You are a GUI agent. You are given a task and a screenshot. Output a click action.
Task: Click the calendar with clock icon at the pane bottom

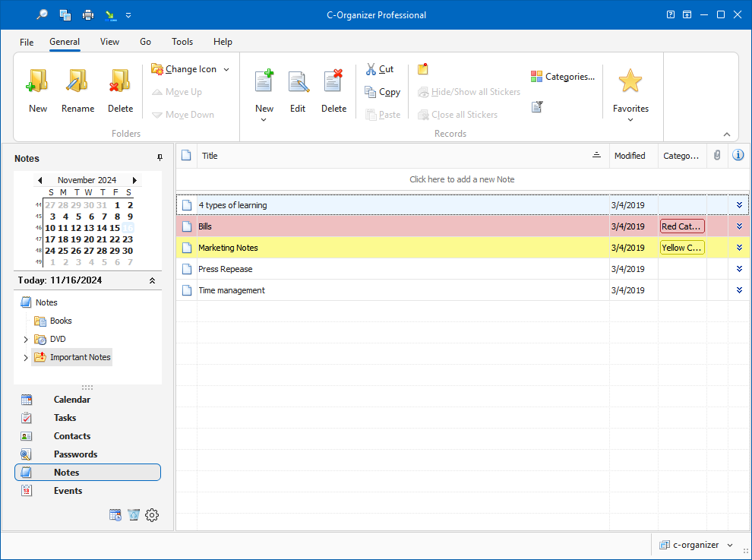point(115,515)
